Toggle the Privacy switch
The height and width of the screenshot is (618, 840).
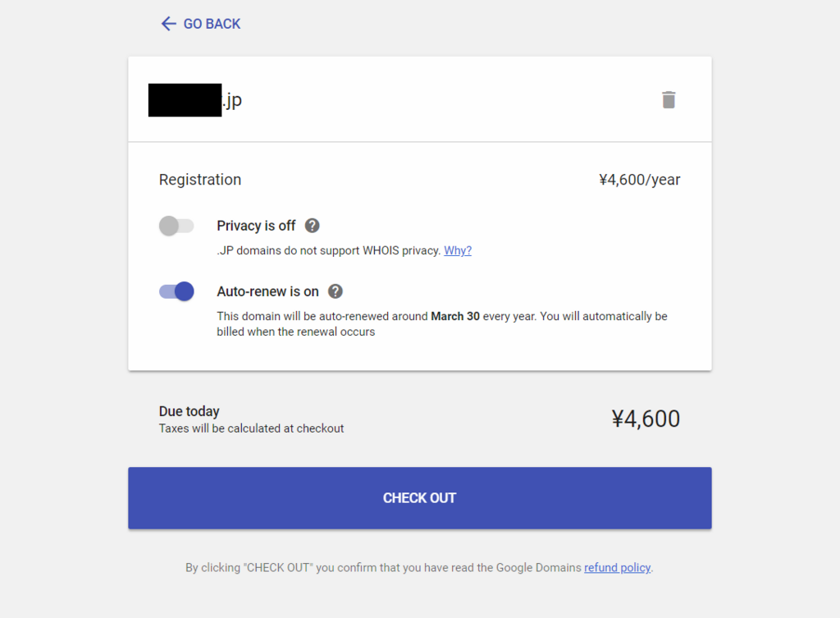[176, 226]
